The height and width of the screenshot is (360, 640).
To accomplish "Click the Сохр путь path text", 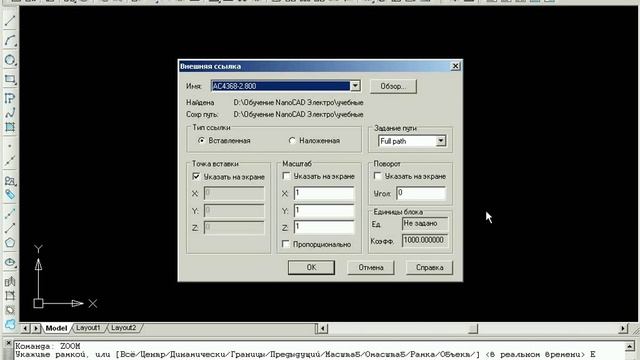I will (298, 115).
